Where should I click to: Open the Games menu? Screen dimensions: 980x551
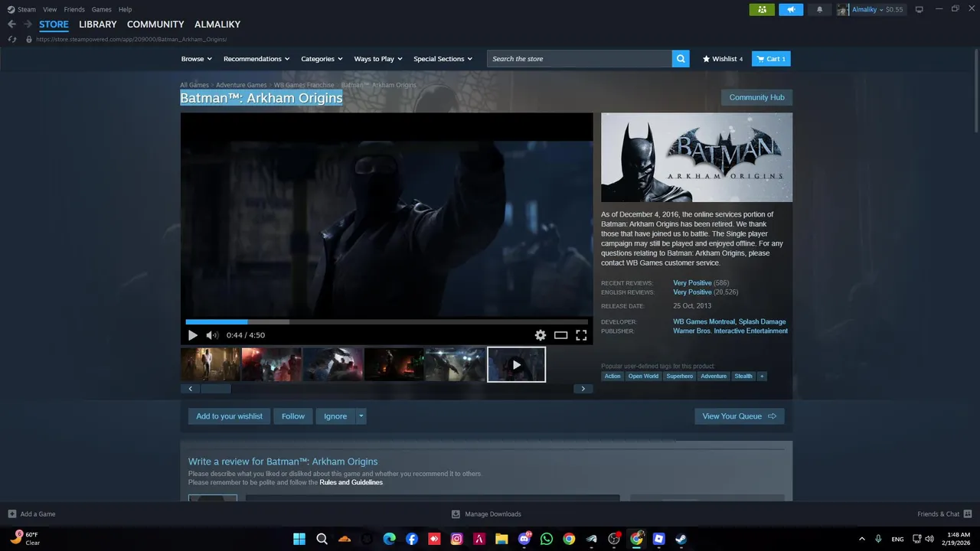(x=101, y=9)
